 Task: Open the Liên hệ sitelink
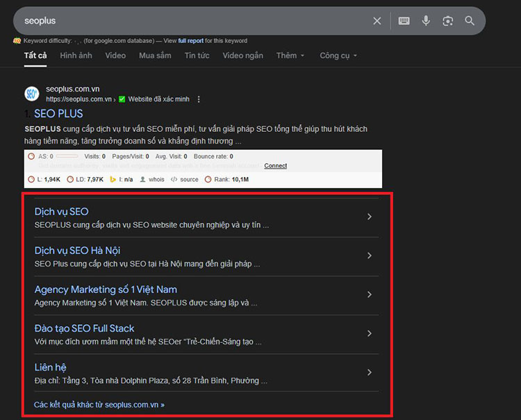[51, 367]
